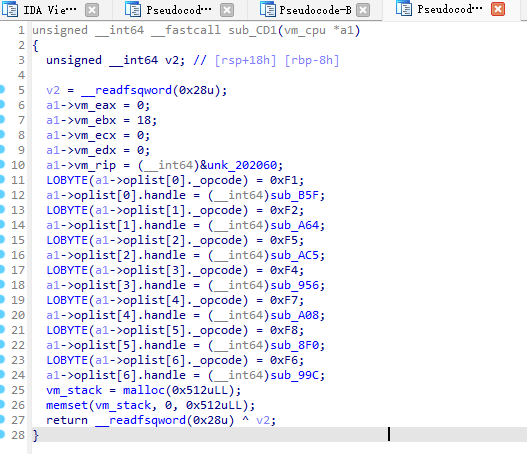The width and height of the screenshot is (527, 454).
Task: Select vm_ecx field on line 8
Action: coord(95,135)
